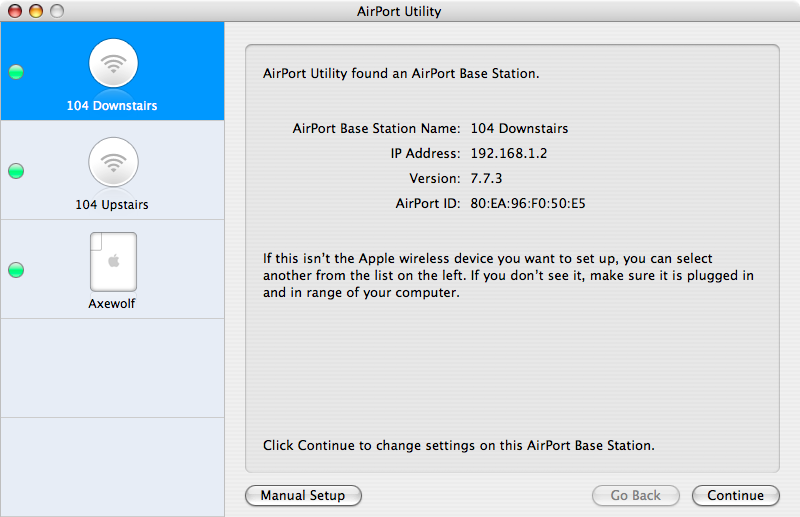Click the window zoom button in title bar
800x517 pixels.
click(56, 12)
